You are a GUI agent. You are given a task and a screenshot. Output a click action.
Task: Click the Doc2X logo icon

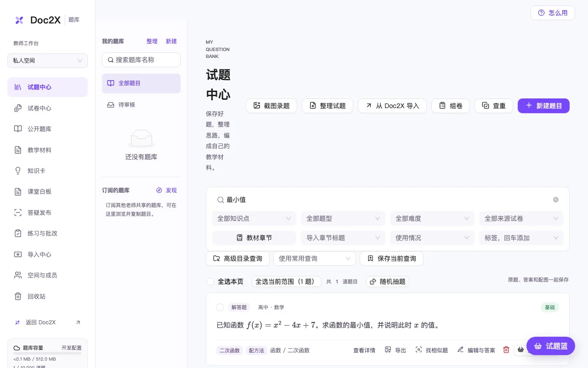[19, 20]
